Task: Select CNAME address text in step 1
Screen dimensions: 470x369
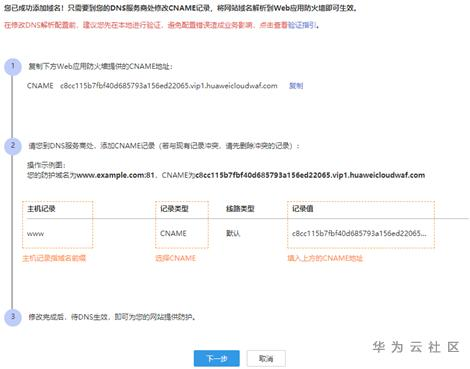Action: pos(169,86)
